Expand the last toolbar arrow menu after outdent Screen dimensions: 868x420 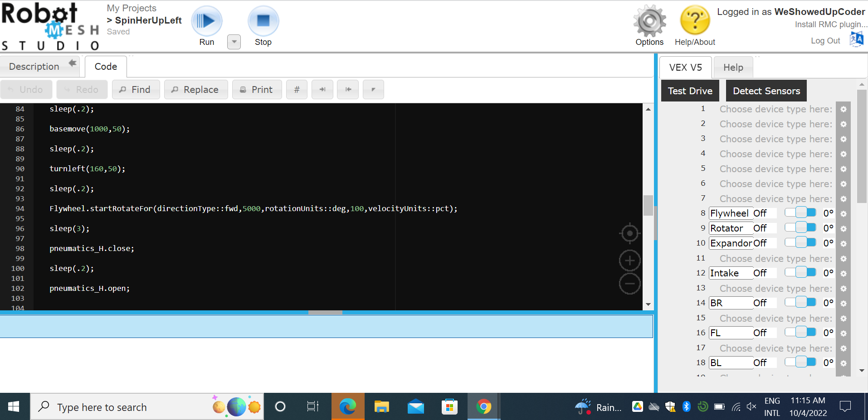click(x=373, y=90)
